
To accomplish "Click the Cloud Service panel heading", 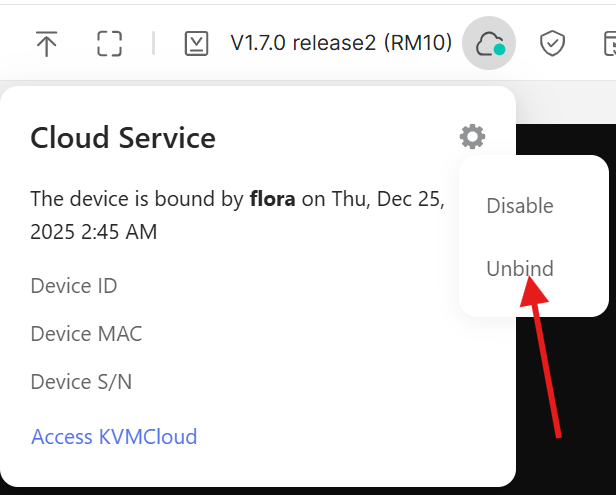I will 123,137.
